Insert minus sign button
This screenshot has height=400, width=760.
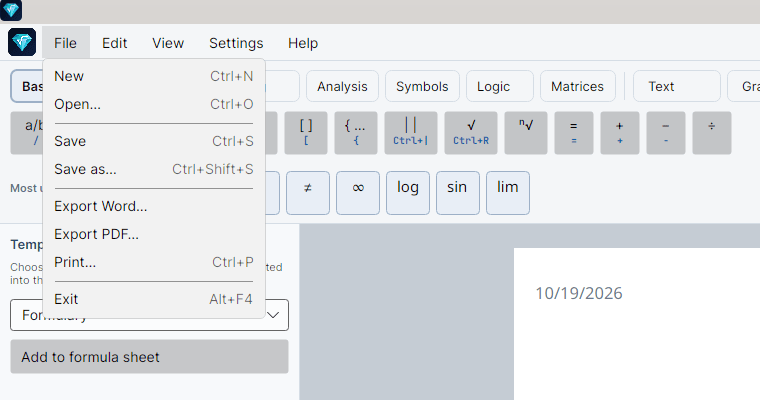665,133
